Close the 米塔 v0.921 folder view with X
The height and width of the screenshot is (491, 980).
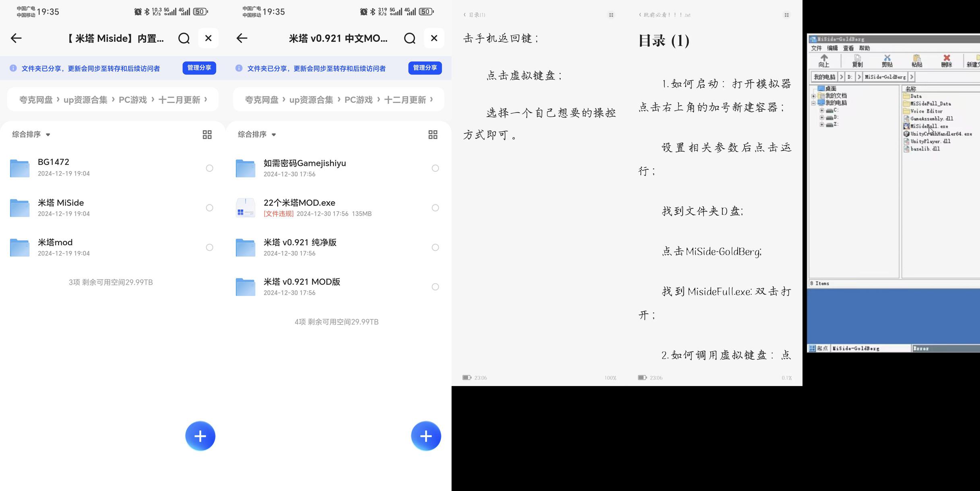click(x=434, y=38)
